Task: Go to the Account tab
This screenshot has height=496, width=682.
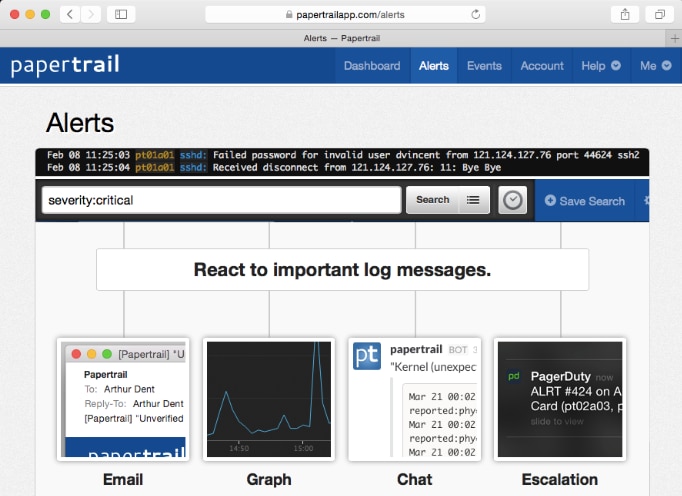Action: click(x=542, y=66)
